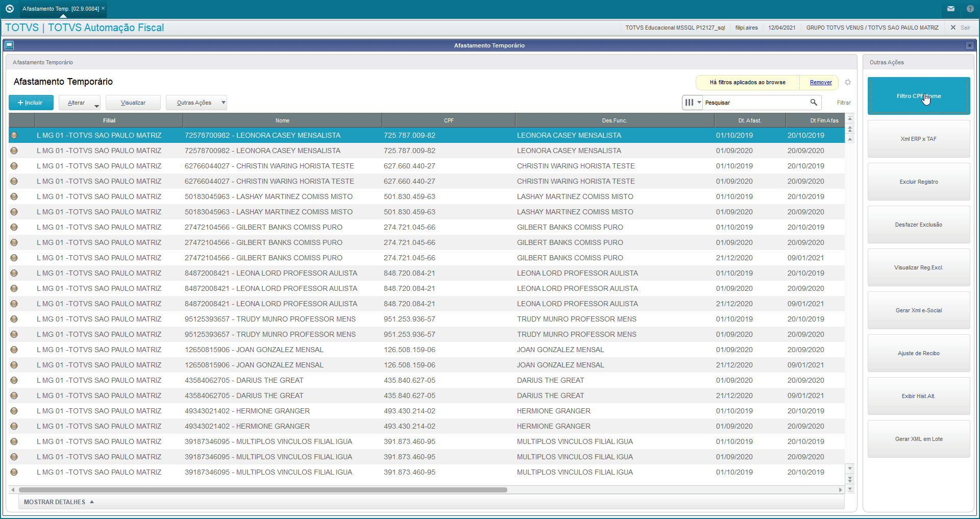Click the horizontal scrollbar right arrow
980x519 pixels.
coord(840,490)
